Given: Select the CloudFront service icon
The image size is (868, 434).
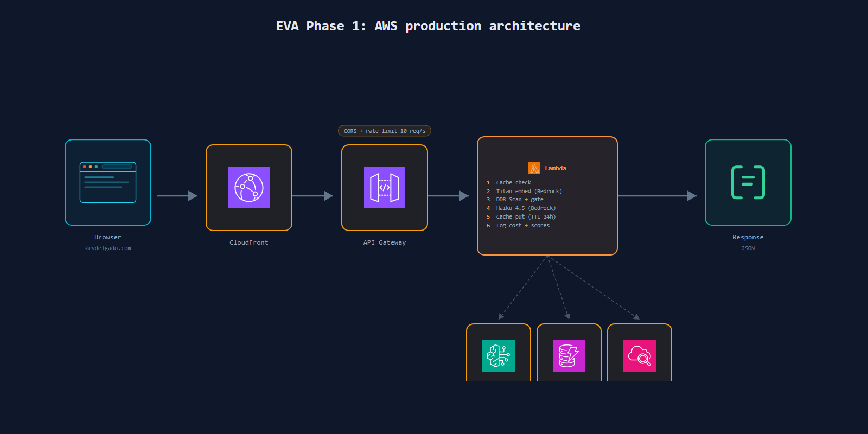Looking at the screenshot, I should tap(249, 188).
